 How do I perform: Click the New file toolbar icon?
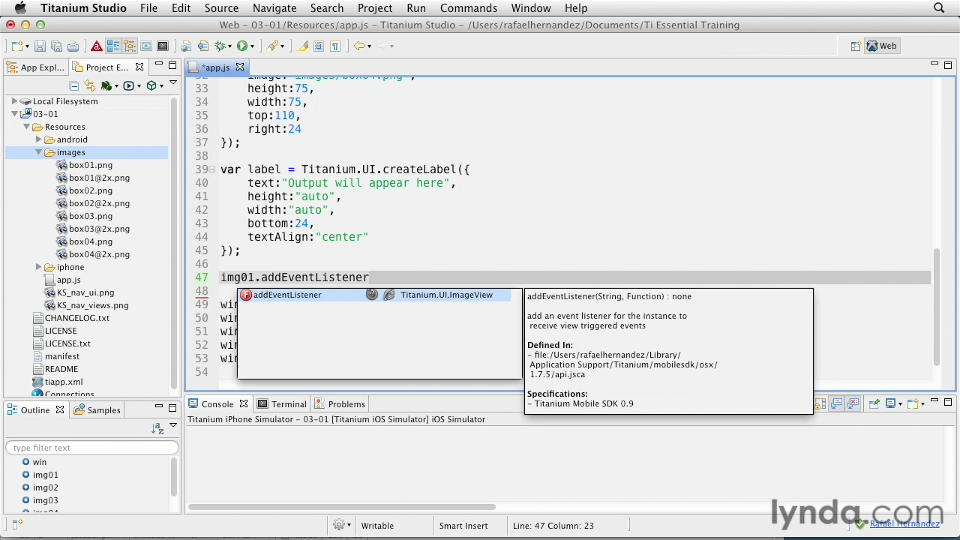[x=17, y=46]
